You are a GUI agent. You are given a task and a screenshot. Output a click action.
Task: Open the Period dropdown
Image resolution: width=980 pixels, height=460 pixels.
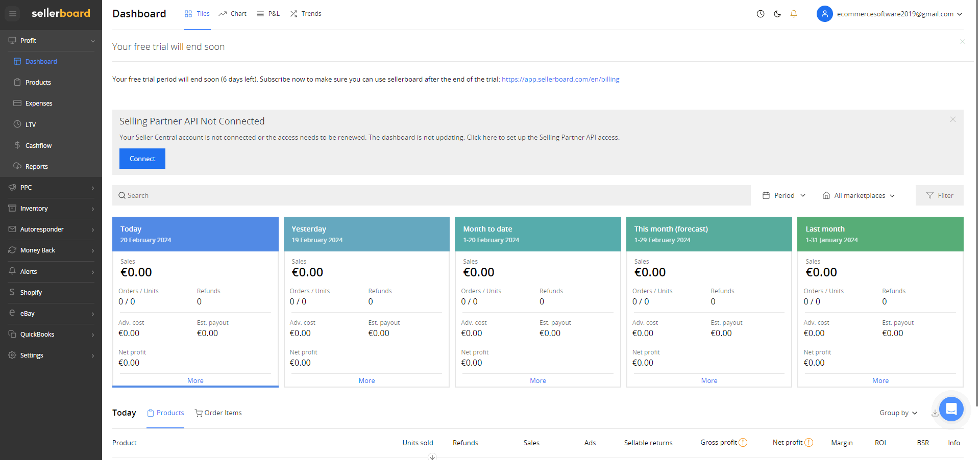(x=784, y=195)
